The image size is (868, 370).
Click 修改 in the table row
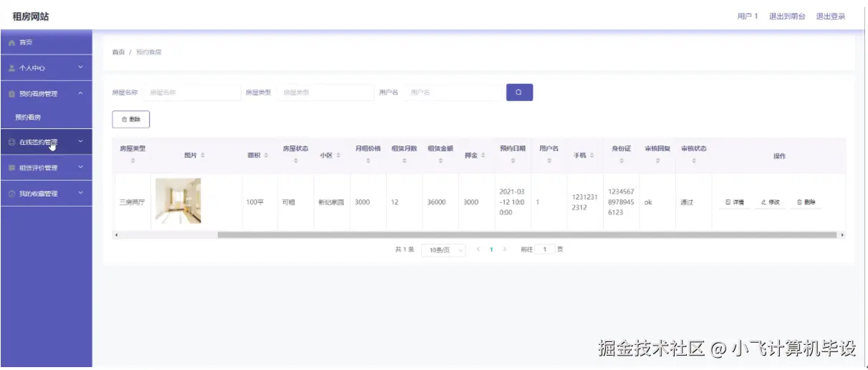pyautogui.click(x=770, y=202)
